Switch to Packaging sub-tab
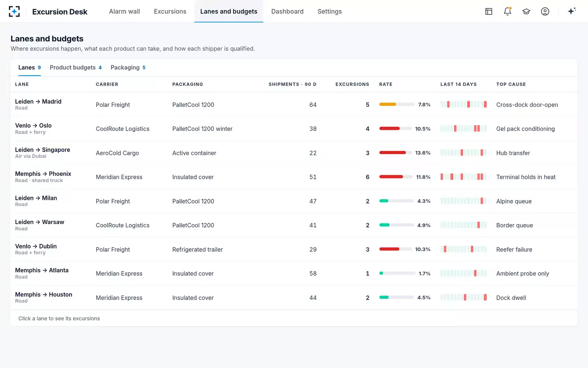The width and height of the screenshot is (588, 368). pos(128,67)
